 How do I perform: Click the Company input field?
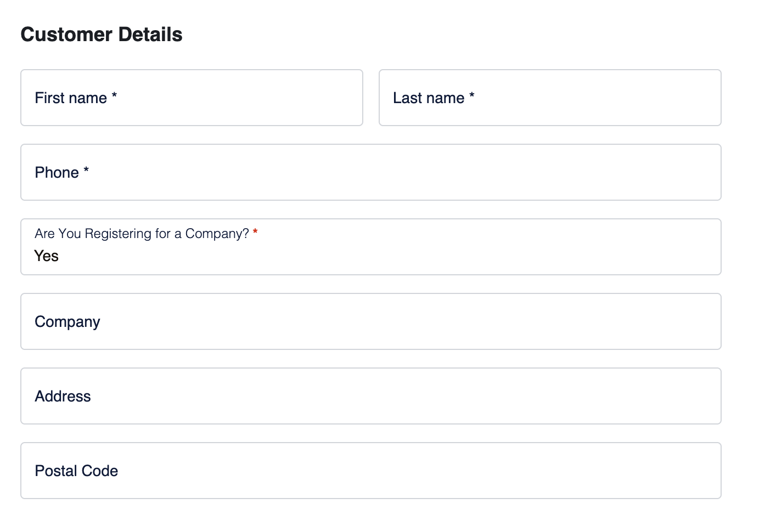(x=371, y=321)
